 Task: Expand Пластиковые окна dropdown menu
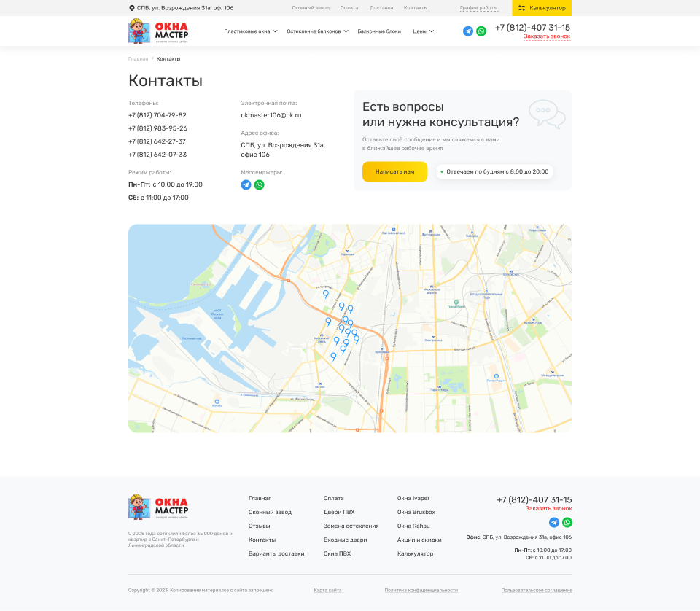[251, 31]
